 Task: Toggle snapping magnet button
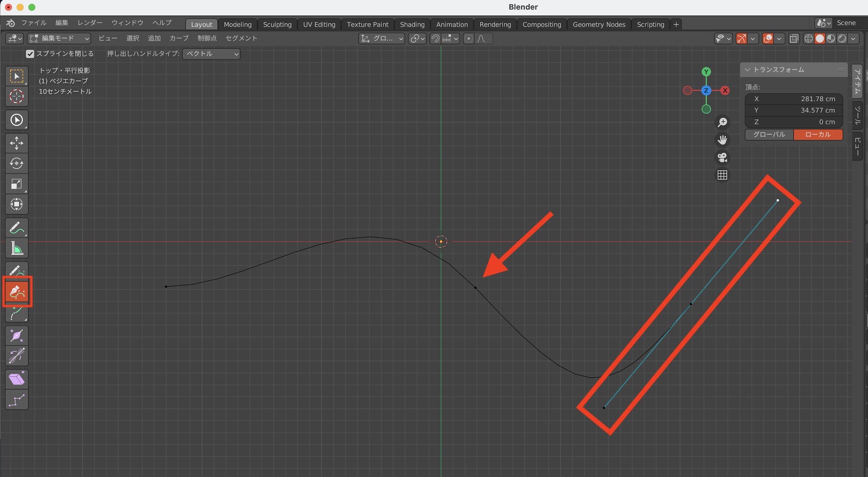click(435, 39)
